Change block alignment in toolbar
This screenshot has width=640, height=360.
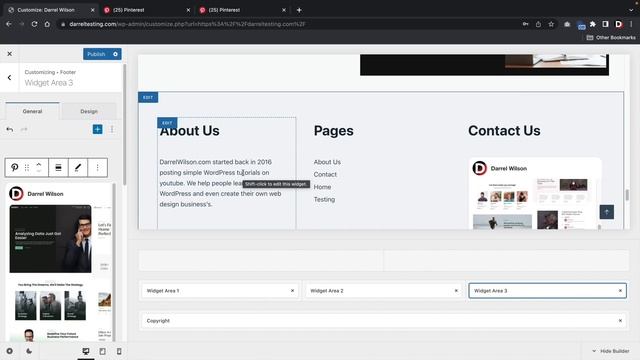coord(58,167)
